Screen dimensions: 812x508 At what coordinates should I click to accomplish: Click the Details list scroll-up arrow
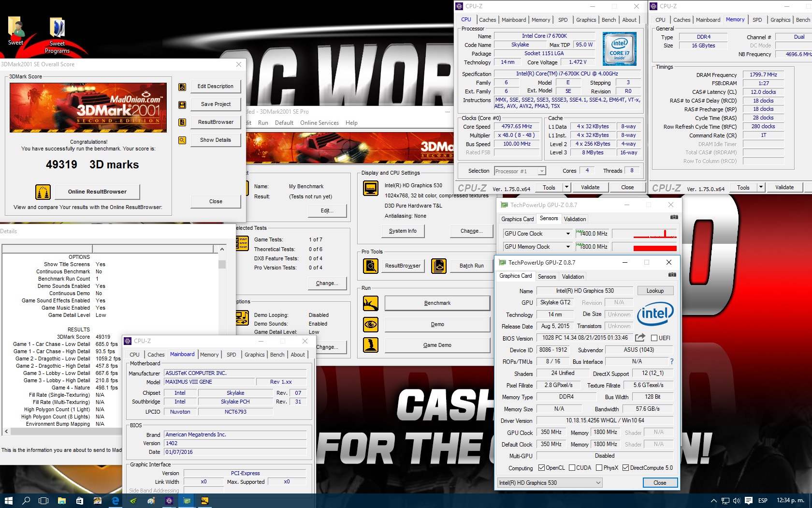pos(222,249)
